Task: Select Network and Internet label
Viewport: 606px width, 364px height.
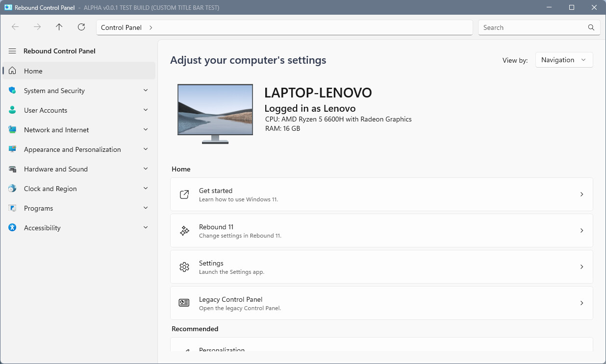Action: [x=56, y=130]
